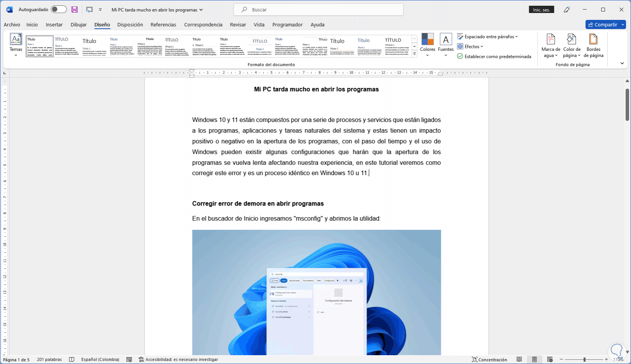Click the msconfig screenshot image in document
The width and height of the screenshot is (631, 364).
(x=317, y=292)
